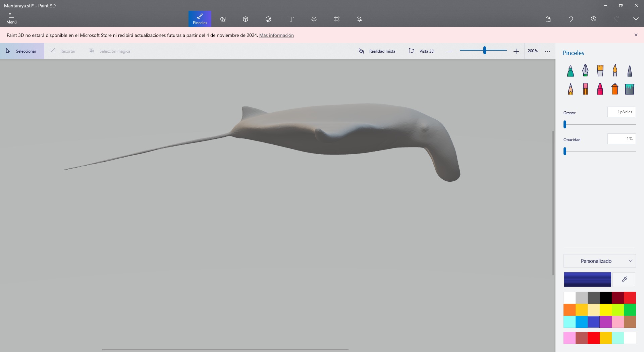
Task: Open Realidad mixta
Action: 377,51
